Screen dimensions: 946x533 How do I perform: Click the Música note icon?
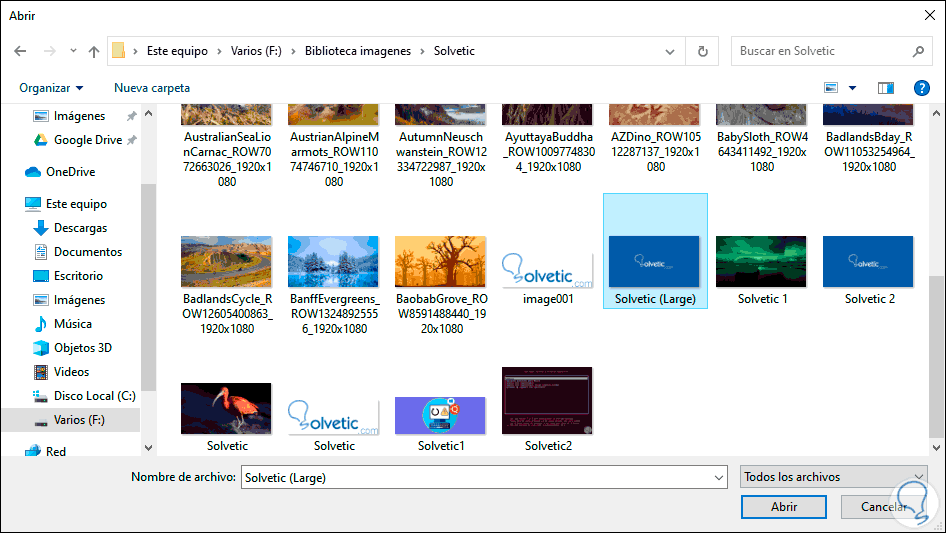40,324
